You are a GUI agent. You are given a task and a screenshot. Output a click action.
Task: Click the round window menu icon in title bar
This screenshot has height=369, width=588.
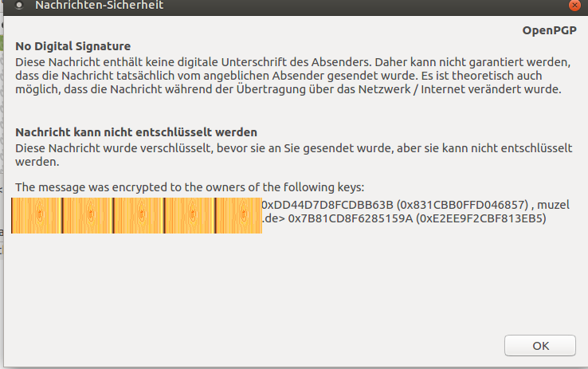[18, 5]
